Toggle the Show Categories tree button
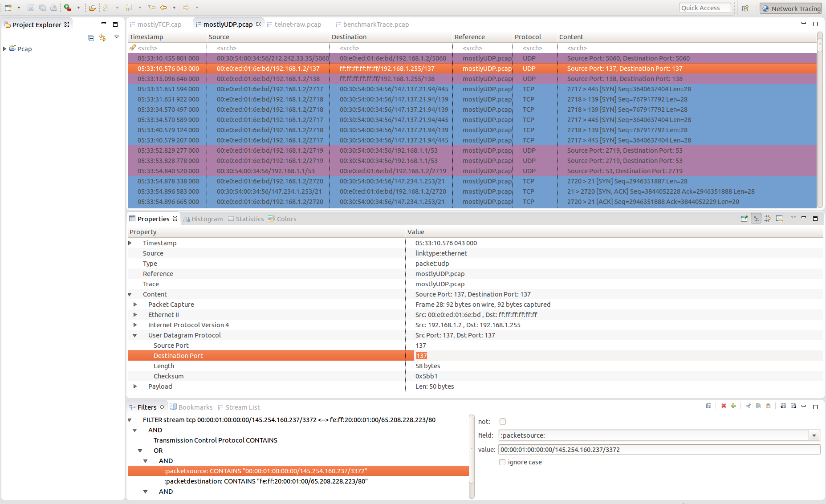The width and height of the screenshot is (826, 504). click(756, 219)
